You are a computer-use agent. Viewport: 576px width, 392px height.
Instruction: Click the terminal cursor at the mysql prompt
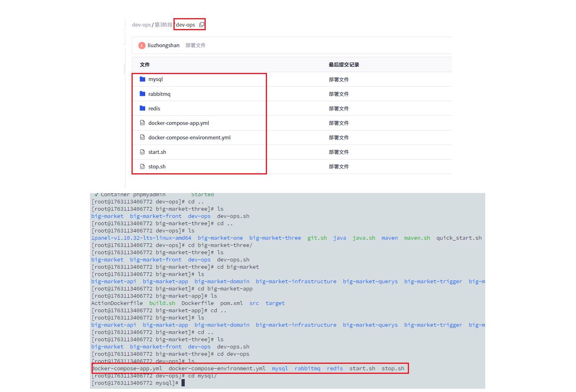[x=183, y=383]
